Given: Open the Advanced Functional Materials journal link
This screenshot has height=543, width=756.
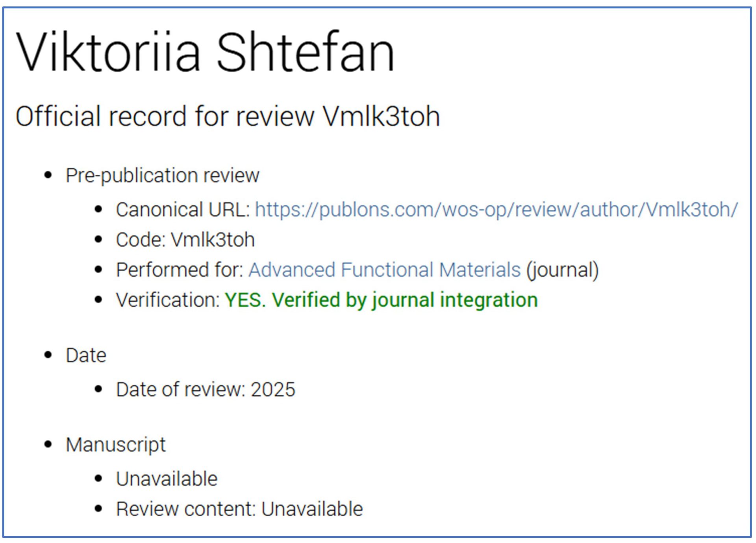Looking at the screenshot, I should tap(384, 270).
